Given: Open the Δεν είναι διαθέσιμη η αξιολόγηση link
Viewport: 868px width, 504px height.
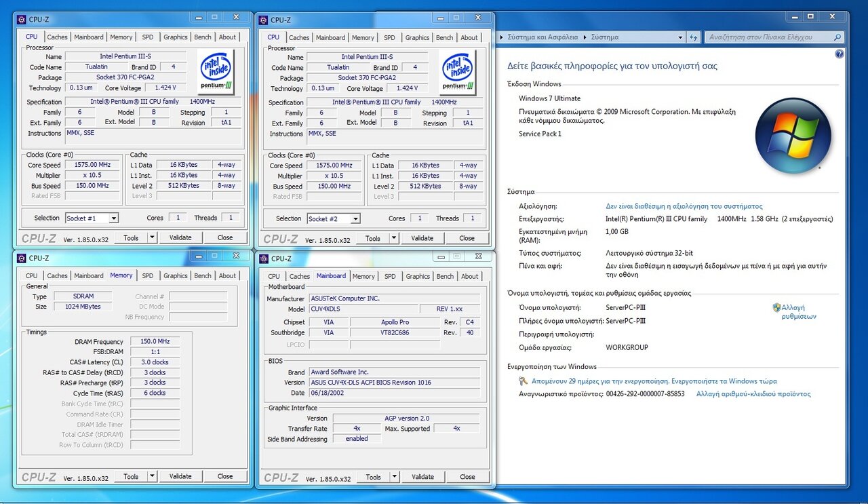Looking at the screenshot, I should (x=684, y=206).
